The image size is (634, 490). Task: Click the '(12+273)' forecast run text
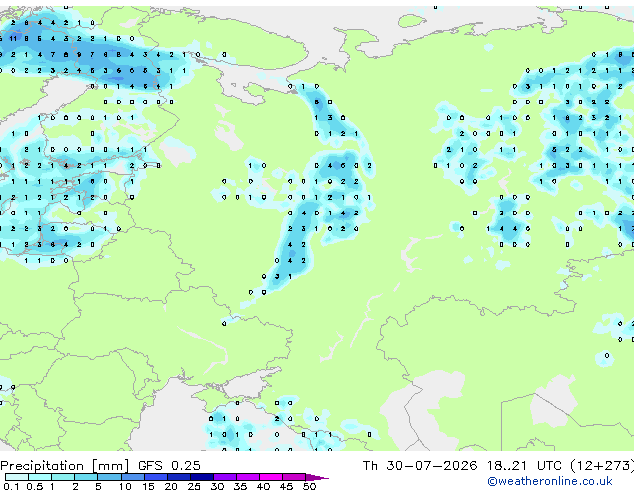point(602,466)
